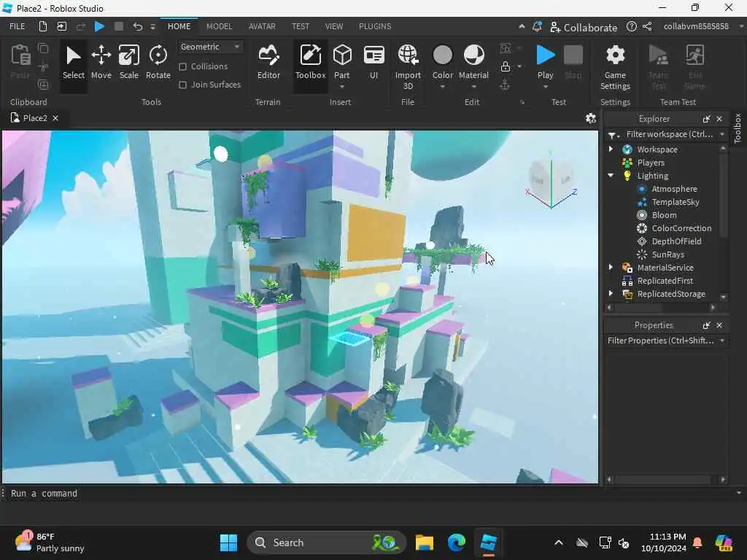This screenshot has height=560, width=747.
Task: Select the Select tool
Action: [74, 63]
